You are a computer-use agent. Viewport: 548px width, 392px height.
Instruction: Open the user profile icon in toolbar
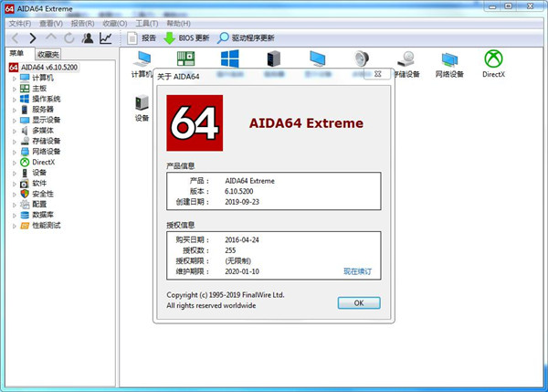coord(88,38)
